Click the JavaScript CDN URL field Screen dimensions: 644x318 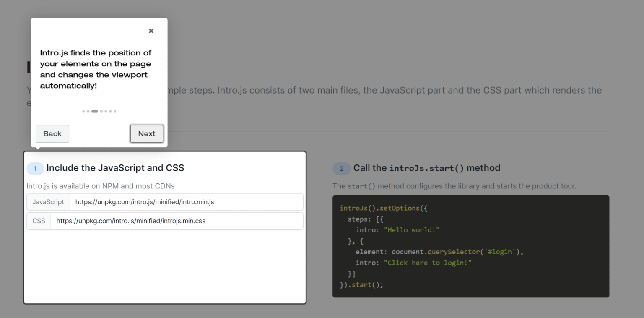click(186, 202)
